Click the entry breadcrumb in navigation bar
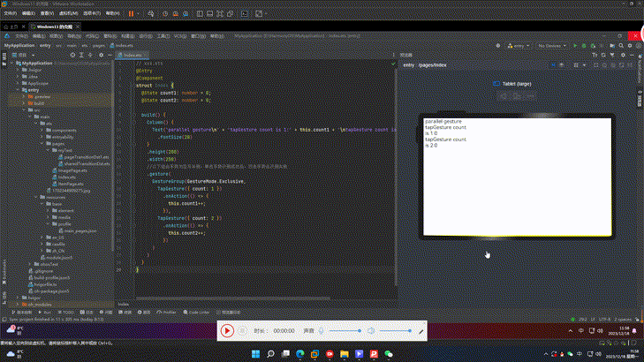 [x=45, y=46]
